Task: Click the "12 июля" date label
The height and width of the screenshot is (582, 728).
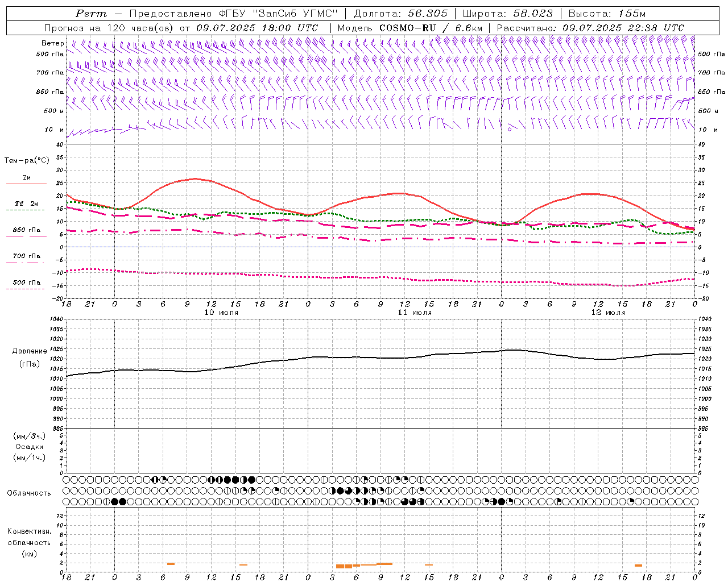Action: pos(608,313)
